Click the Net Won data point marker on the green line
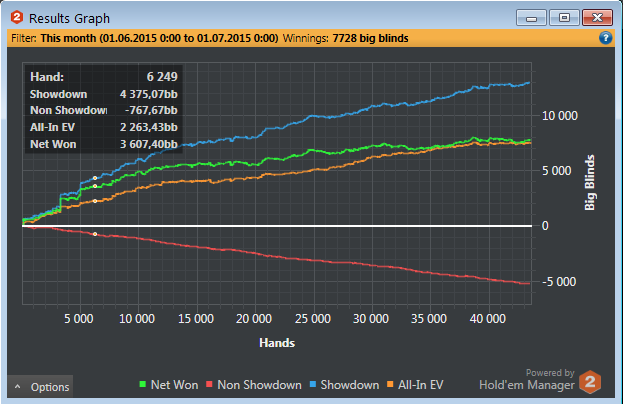This screenshot has height=404, width=623. click(x=95, y=186)
